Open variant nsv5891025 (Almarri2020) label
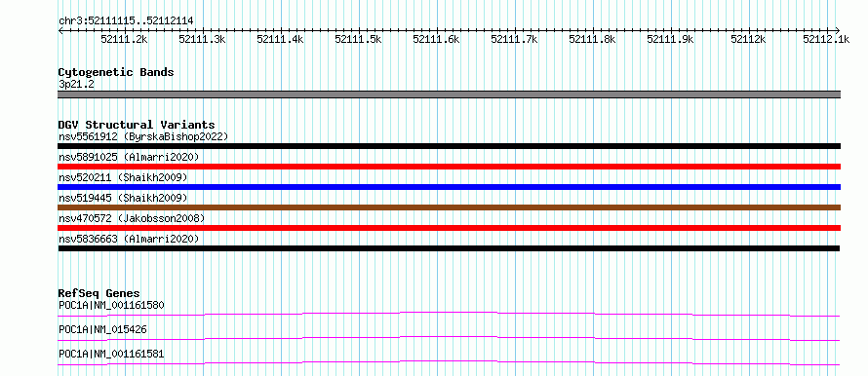The height and width of the screenshot is (376, 868). (x=129, y=157)
